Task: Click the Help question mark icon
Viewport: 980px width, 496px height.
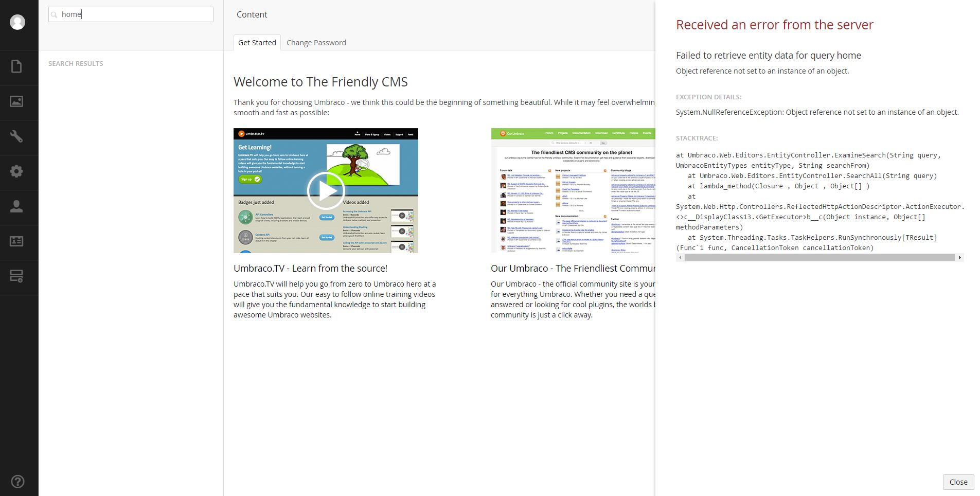Action: tap(18, 482)
